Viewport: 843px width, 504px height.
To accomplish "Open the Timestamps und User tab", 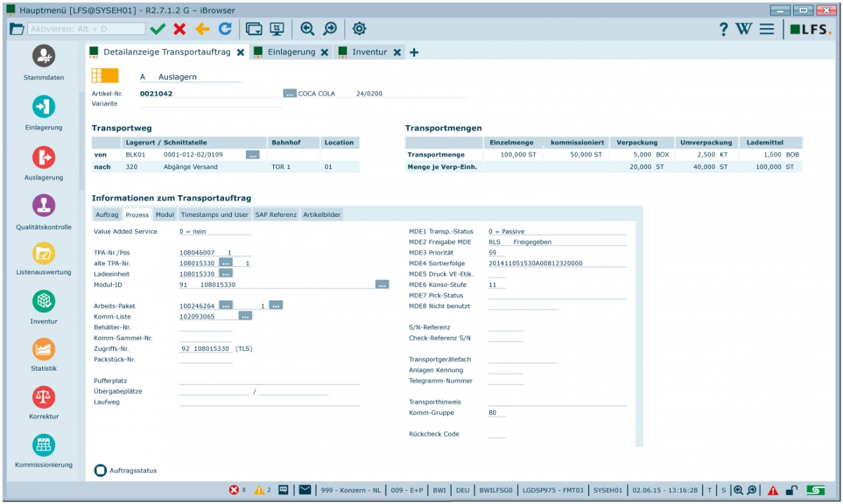I will pyautogui.click(x=214, y=214).
